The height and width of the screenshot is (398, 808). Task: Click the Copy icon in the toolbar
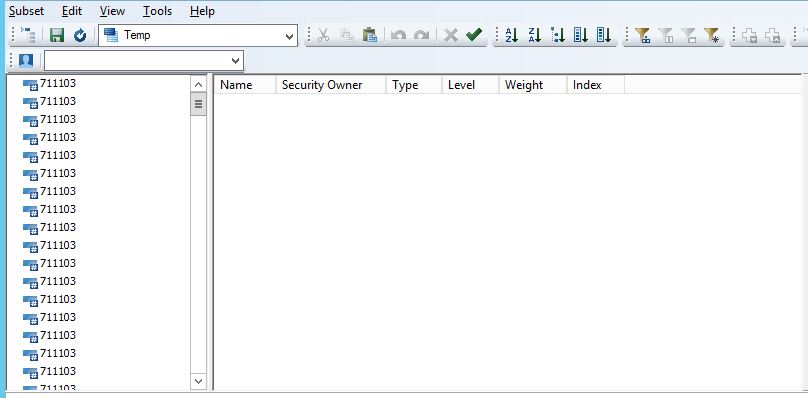347,35
